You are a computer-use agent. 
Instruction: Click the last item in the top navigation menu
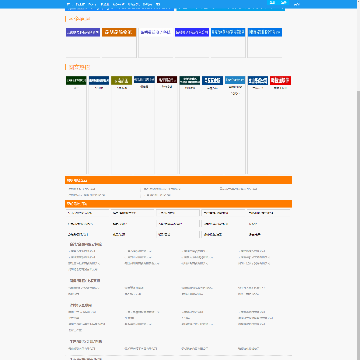158,4
